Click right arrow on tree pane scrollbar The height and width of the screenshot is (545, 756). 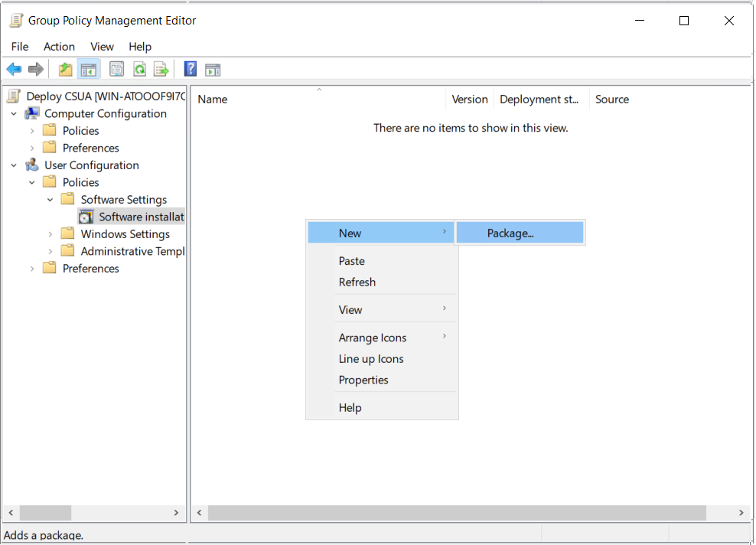(x=176, y=513)
